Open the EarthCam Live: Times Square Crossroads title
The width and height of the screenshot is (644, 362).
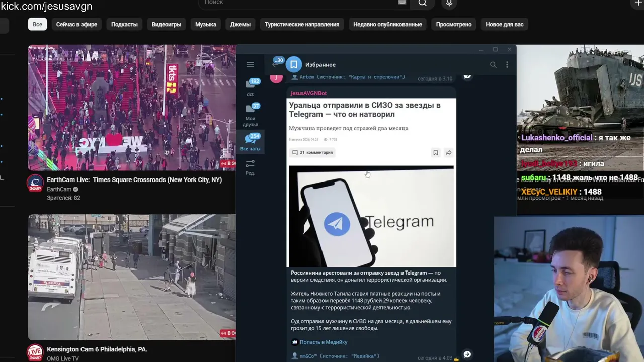click(134, 180)
